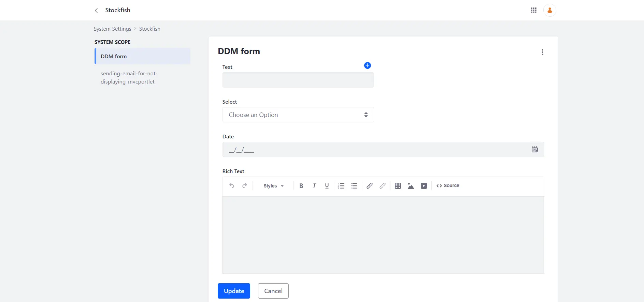Apply underline formatting in Rich Text

click(327, 186)
